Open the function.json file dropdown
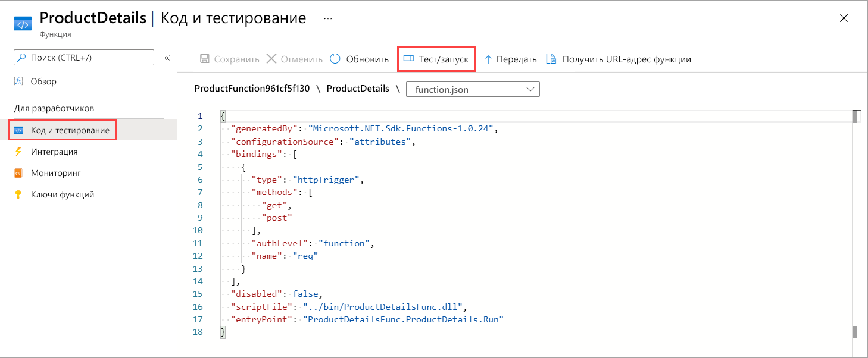Screen dimensions: 868x358 [x=473, y=89]
